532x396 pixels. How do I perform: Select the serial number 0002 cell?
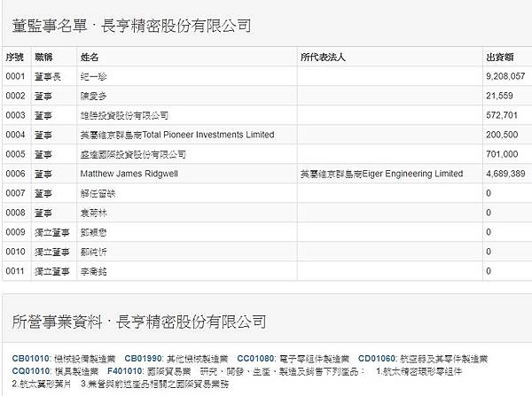[15, 96]
